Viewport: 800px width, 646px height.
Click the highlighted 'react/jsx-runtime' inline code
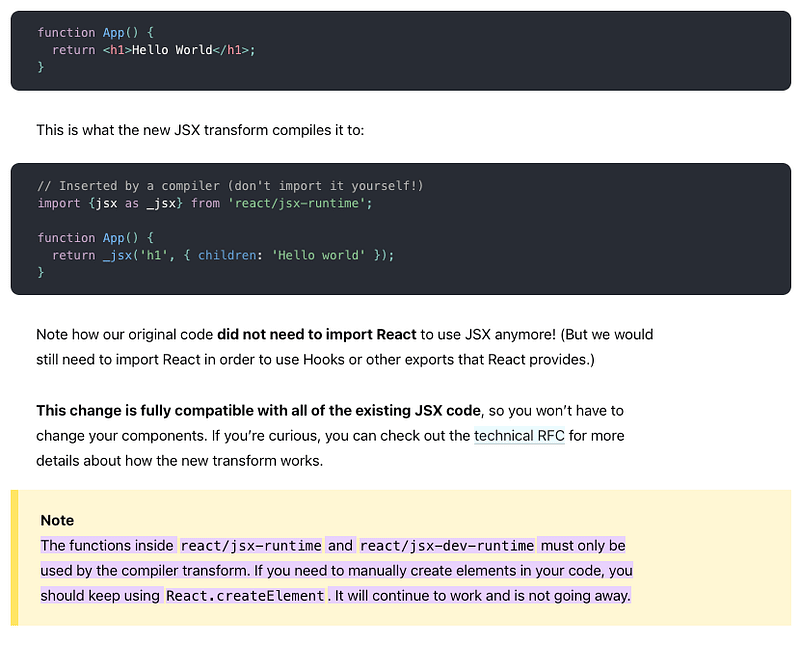tap(251, 546)
